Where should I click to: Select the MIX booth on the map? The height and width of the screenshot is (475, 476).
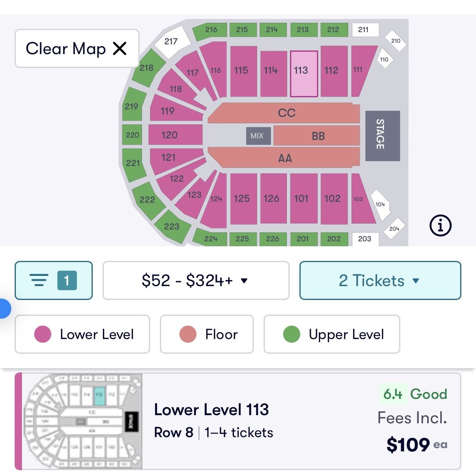257,136
